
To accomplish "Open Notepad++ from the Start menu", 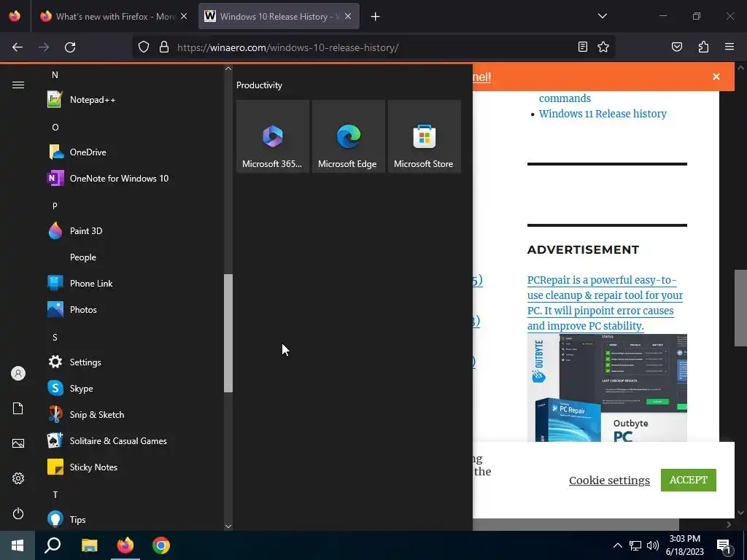I will tap(133, 99).
